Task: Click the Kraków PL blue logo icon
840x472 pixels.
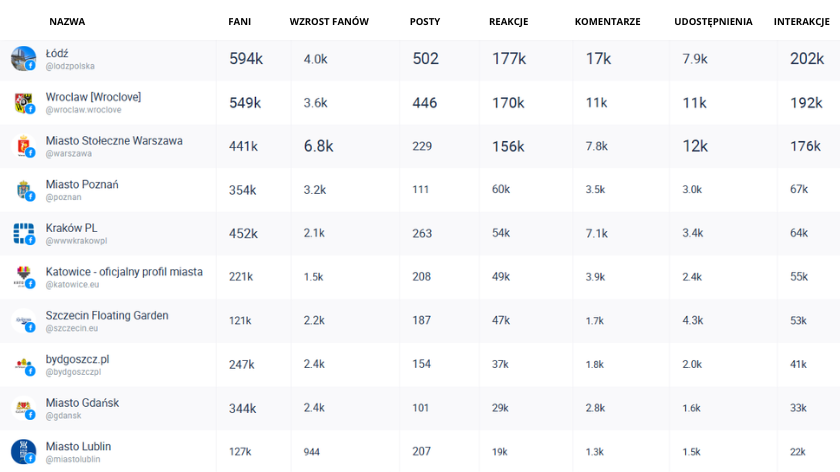Action: (24, 234)
